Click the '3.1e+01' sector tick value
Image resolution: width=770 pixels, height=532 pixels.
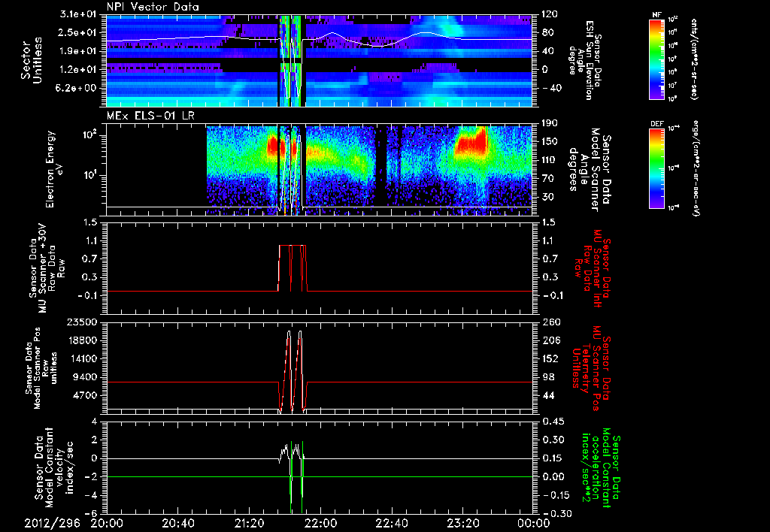[79, 14]
